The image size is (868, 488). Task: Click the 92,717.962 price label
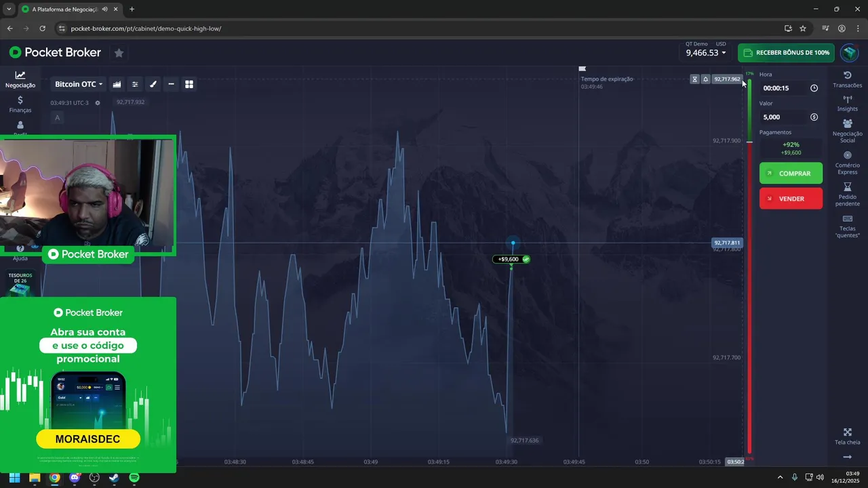[x=727, y=79]
